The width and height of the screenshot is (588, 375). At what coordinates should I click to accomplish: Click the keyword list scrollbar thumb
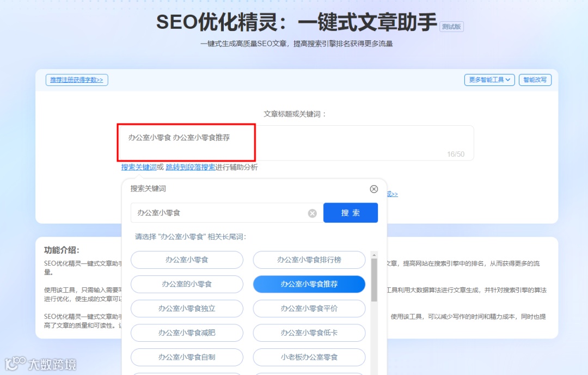pos(374,280)
